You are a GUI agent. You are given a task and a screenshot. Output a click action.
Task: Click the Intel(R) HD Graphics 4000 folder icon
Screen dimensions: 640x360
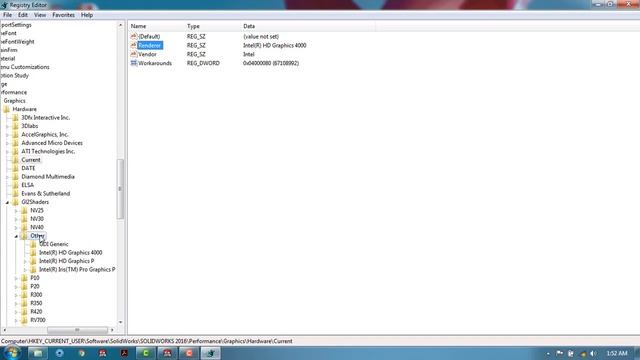pyautogui.click(x=33, y=253)
